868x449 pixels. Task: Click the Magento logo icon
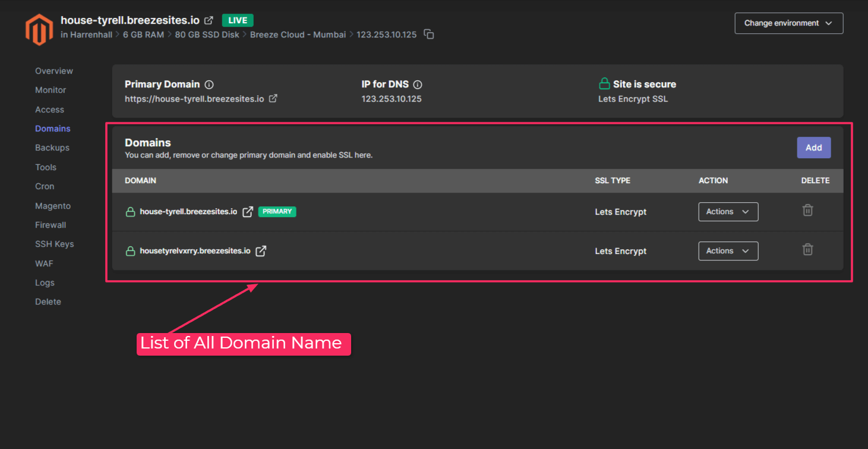[39, 30]
